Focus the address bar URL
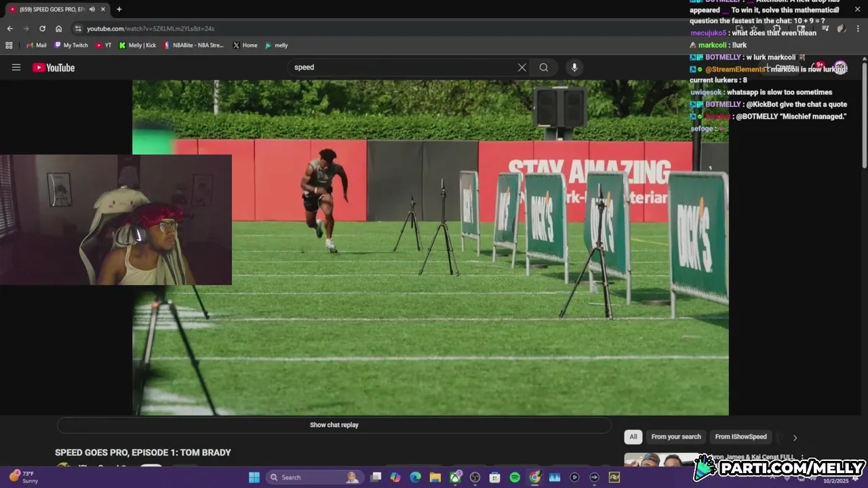Viewport: 868px width, 488px height. 151,28
